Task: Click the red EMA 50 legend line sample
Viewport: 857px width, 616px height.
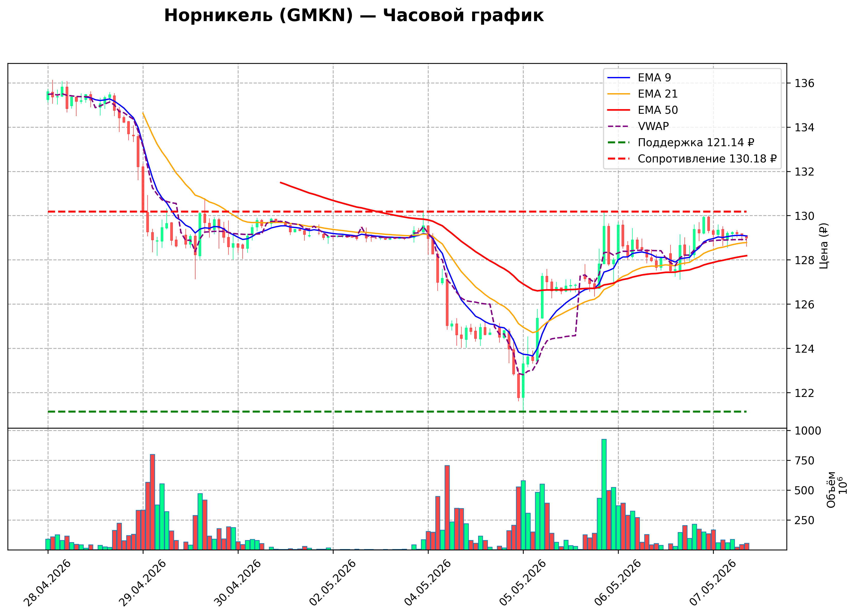Action: click(x=618, y=110)
